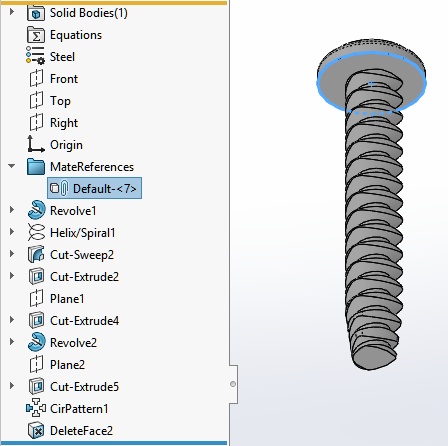
Task: Click the Cut-Extrude4 feature icon
Action: (x=36, y=320)
